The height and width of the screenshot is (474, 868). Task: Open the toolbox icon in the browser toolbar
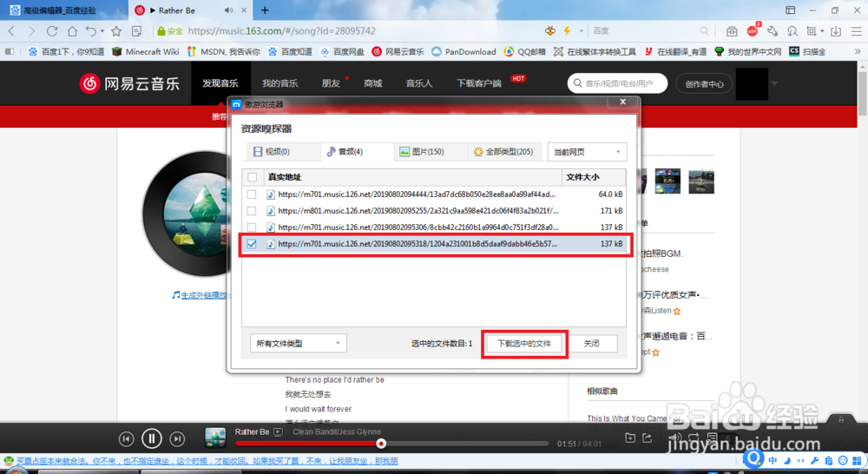click(732, 31)
